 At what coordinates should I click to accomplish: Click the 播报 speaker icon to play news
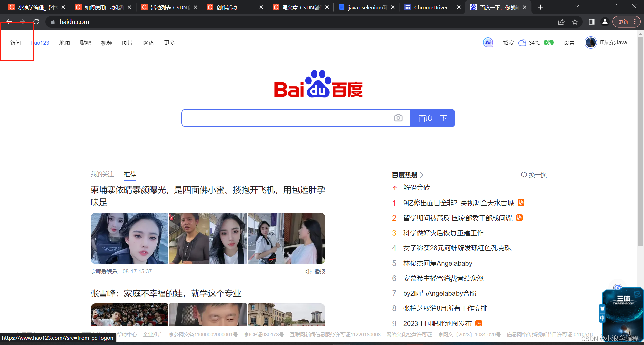[309, 271]
